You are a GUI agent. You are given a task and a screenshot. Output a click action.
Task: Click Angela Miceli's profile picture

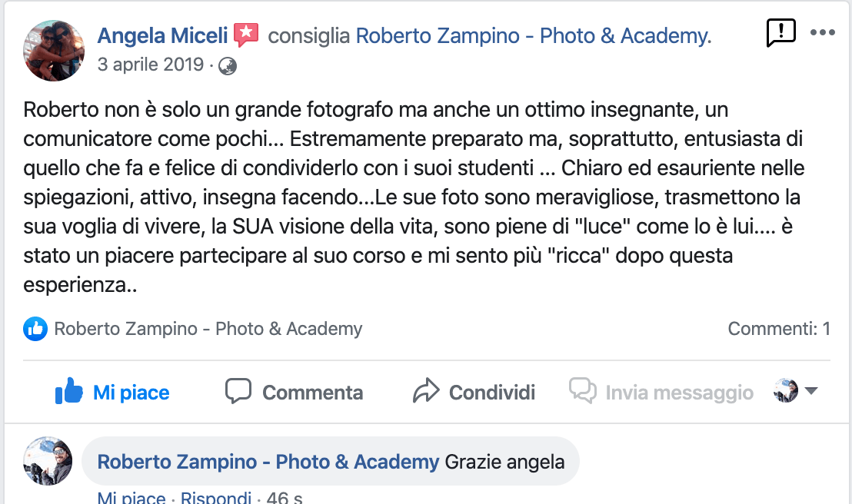pyautogui.click(x=54, y=51)
